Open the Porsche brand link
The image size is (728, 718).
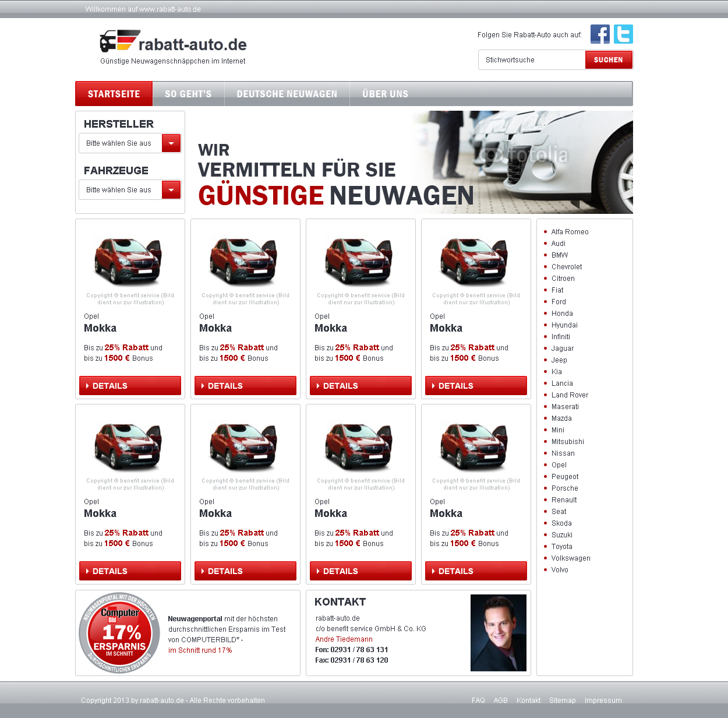point(565,488)
